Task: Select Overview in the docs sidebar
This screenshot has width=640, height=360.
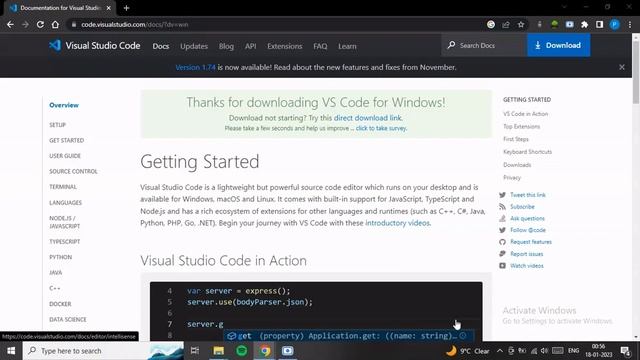Action: pos(64,105)
